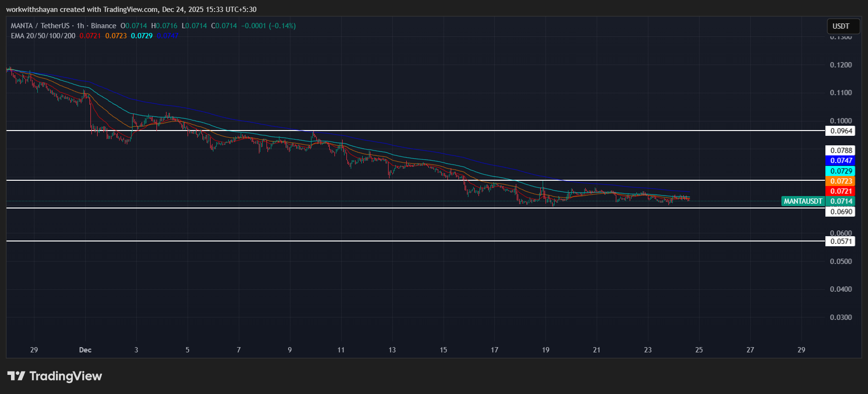Select the green MANTAUSDT price tag
This screenshot has height=394, width=868.
point(803,201)
